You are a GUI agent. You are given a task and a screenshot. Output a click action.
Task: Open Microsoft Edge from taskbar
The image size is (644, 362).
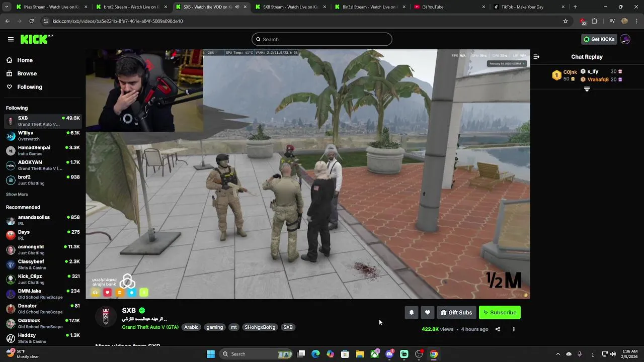pyautogui.click(x=315, y=354)
